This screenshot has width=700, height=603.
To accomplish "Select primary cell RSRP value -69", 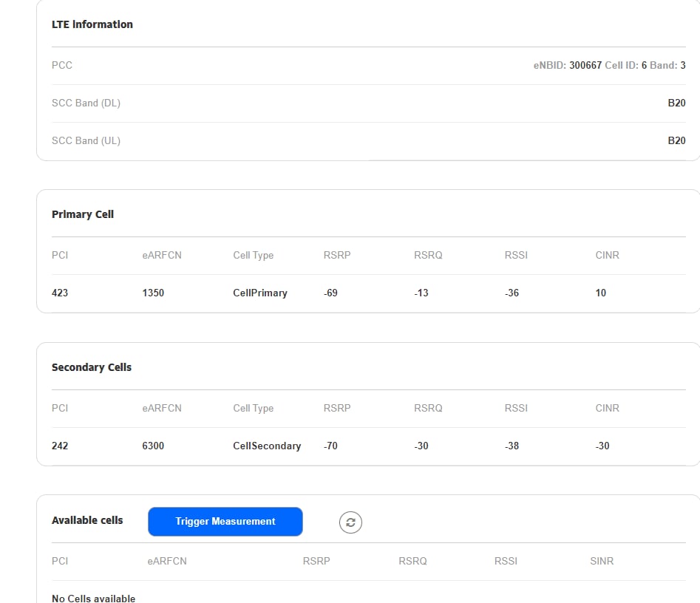I will pyautogui.click(x=330, y=293).
